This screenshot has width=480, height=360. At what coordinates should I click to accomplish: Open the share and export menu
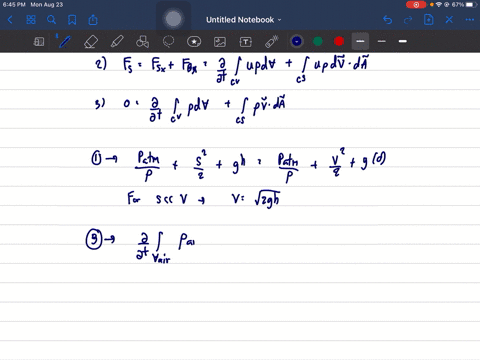point(93,20)
